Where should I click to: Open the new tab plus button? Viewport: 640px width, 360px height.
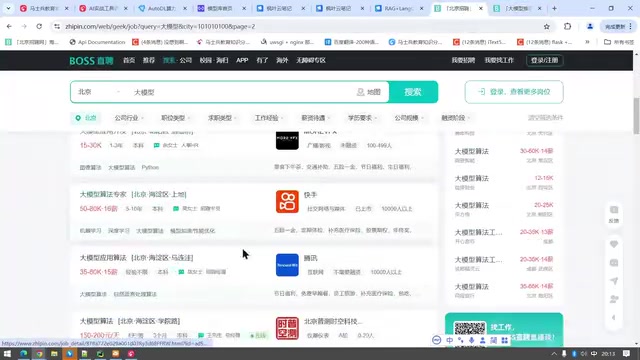point(554,8)
